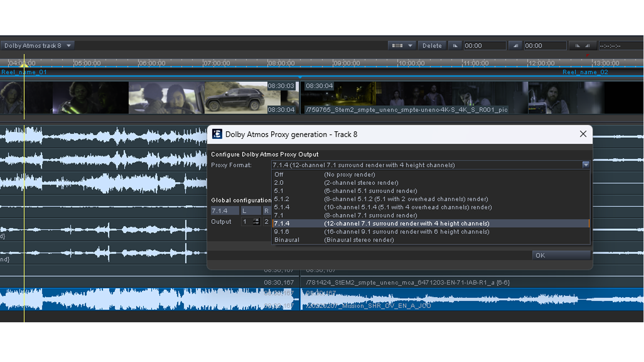The width and height of the screenshot is (644, 362).
Task: Click the Output 1 channel stepper arrows
Action: (x=257, y=222)
